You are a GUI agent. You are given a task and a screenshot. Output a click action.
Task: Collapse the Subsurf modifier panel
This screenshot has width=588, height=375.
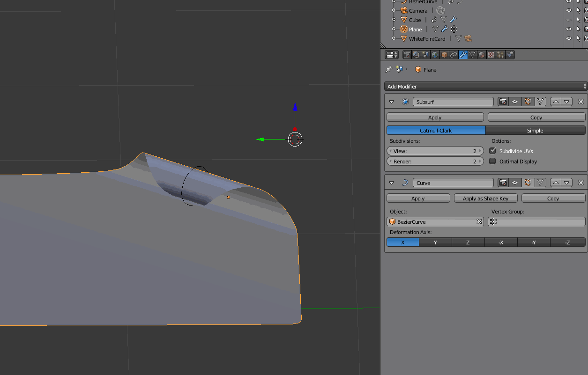point(391,101)
